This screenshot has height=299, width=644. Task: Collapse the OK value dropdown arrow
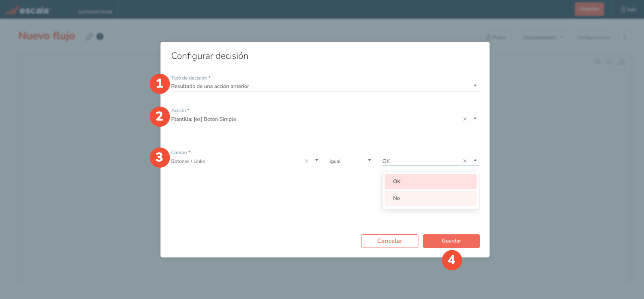tap(475, 160)
